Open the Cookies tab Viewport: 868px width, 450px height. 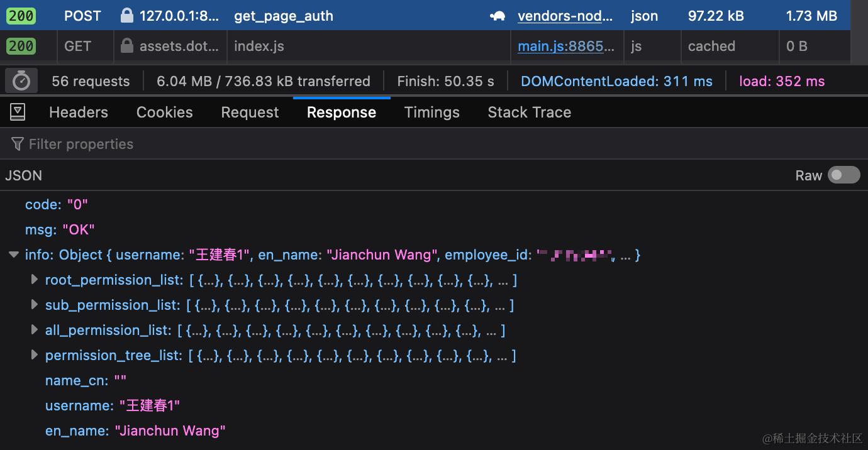tap(164, 112)
